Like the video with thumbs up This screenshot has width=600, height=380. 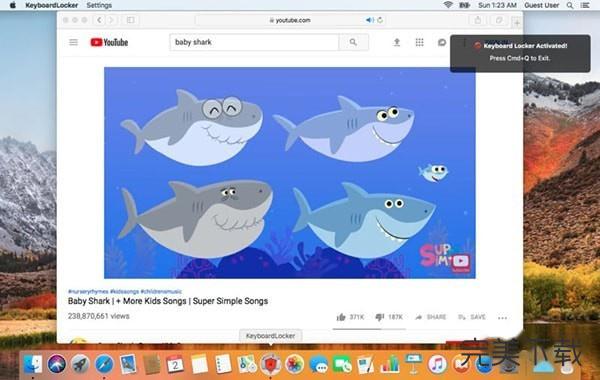point(341,317)
